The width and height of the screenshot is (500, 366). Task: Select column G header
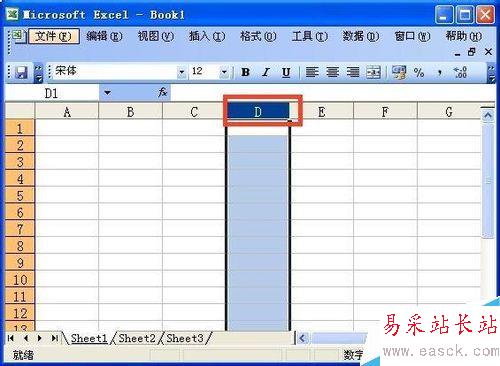[x=449, y=112]
